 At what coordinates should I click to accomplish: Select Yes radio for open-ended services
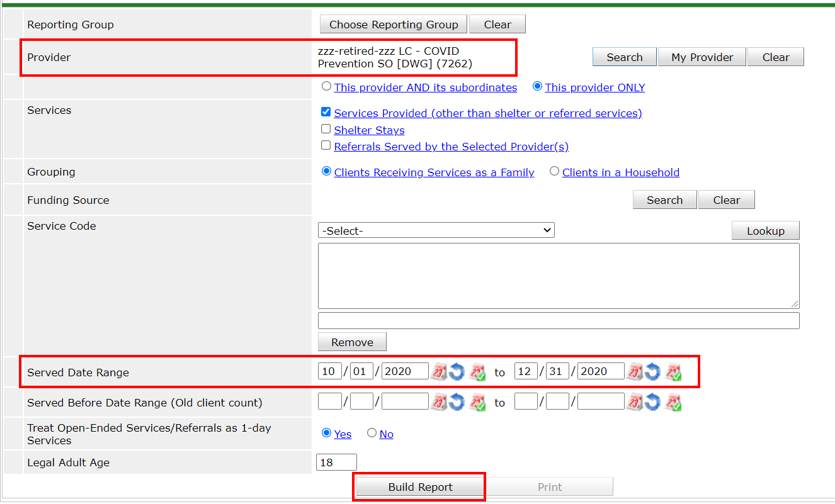326,433
